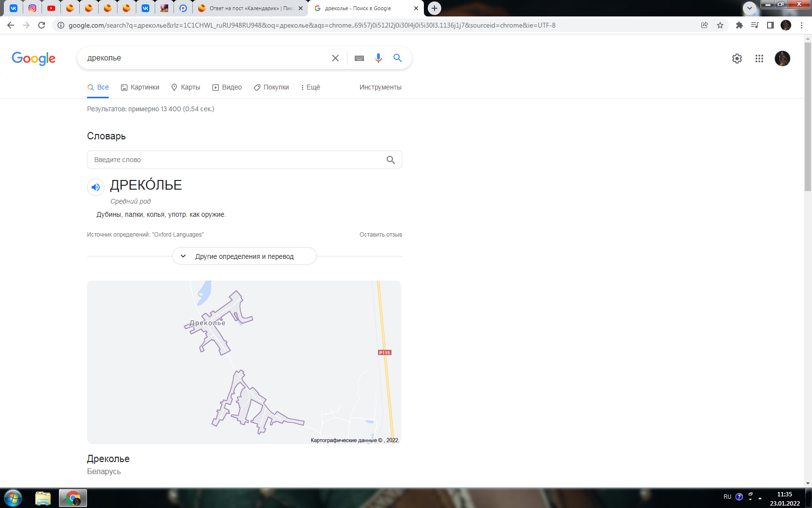Open the Chrome extensions puzzle menu
Image resolution: width=812 pixels, height=508 pixels.
(x=739, y=25)
